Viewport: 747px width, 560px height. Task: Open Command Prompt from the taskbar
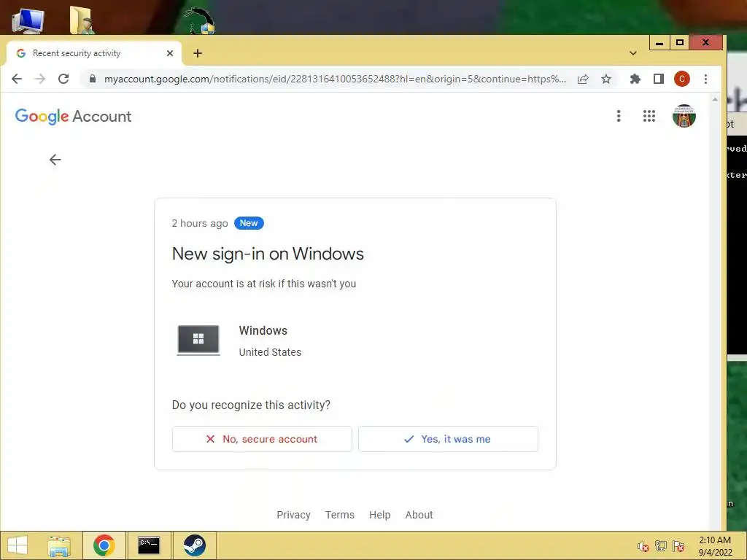point(149,545)
